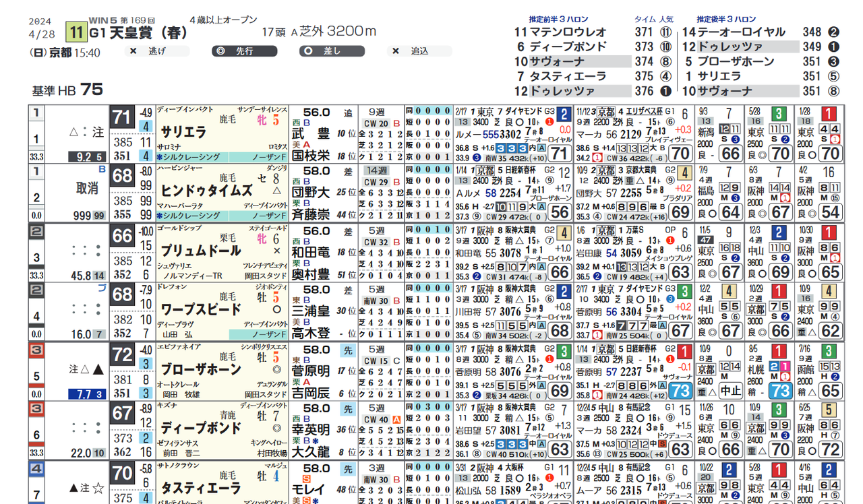This screenshot has height=504, width=863.
Task: Click jockey name 武豊
Action: (310, 133)
